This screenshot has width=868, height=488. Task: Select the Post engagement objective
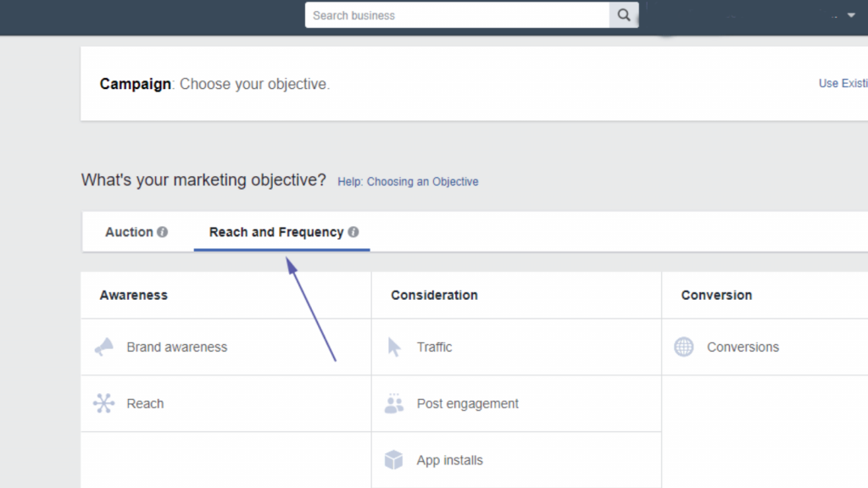[x=516, y=403]
